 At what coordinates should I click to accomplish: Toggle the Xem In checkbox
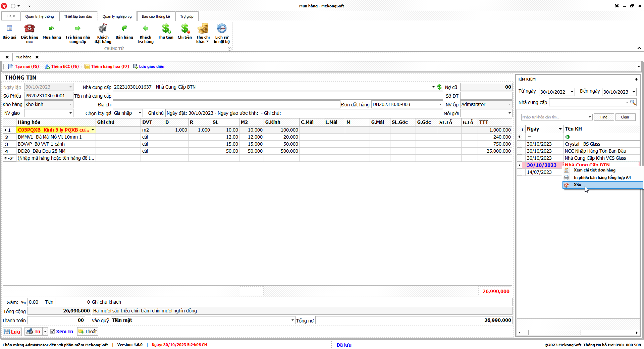coord(53,332)
